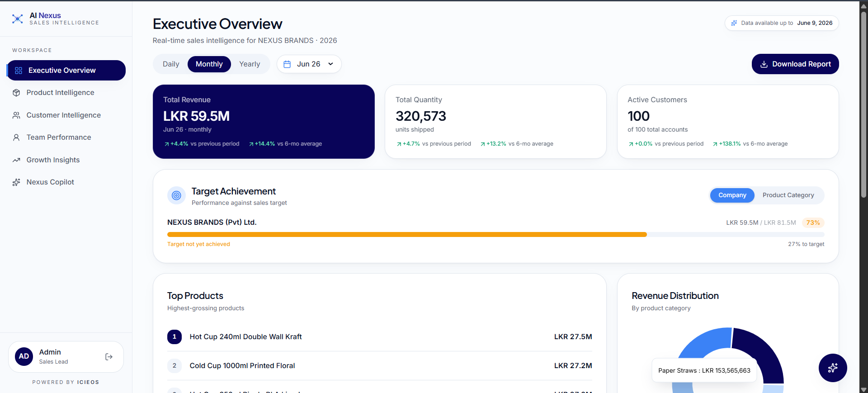Click the Cold Cup 1000ml Printed Floral row
The height and width of the screenshot is (393, 868).
tap(380, 366)
